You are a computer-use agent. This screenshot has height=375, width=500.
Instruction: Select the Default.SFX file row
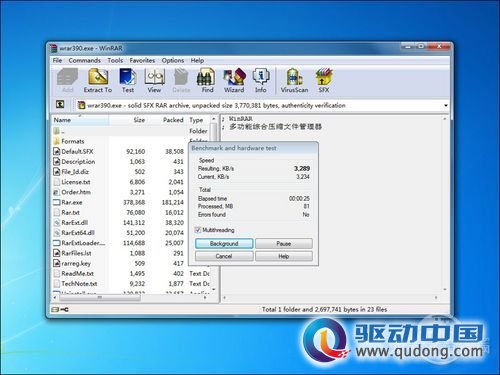120,151
